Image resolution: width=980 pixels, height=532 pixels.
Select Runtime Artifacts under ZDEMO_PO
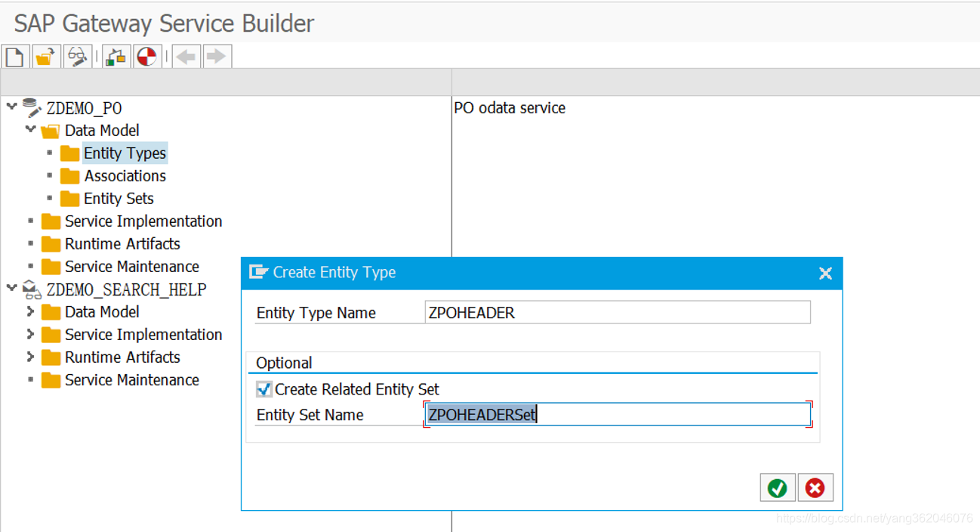(x=122, y=244)
